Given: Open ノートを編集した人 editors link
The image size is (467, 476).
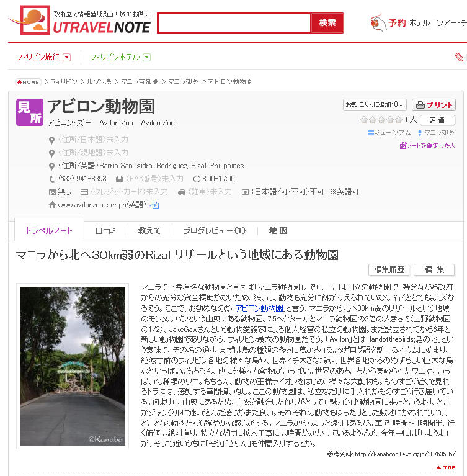Looking at the screenshot, I should pyautogui.click(x=427, y=146).
